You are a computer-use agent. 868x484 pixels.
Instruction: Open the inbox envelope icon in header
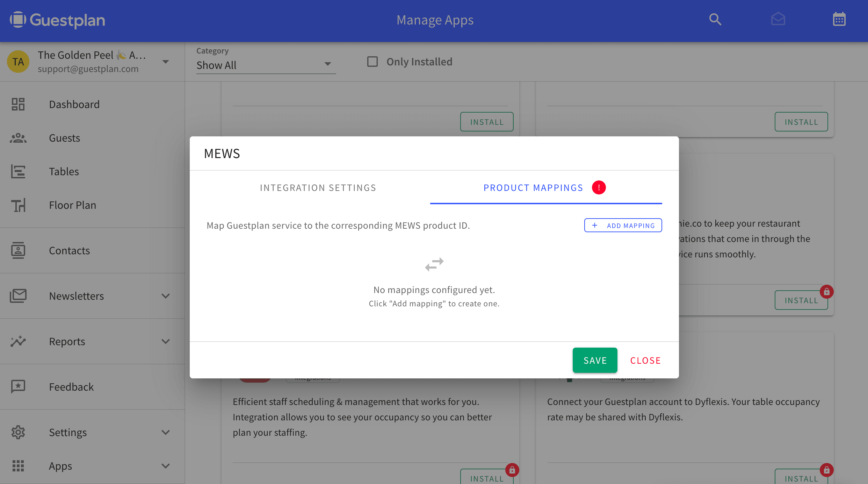point(778,20)
